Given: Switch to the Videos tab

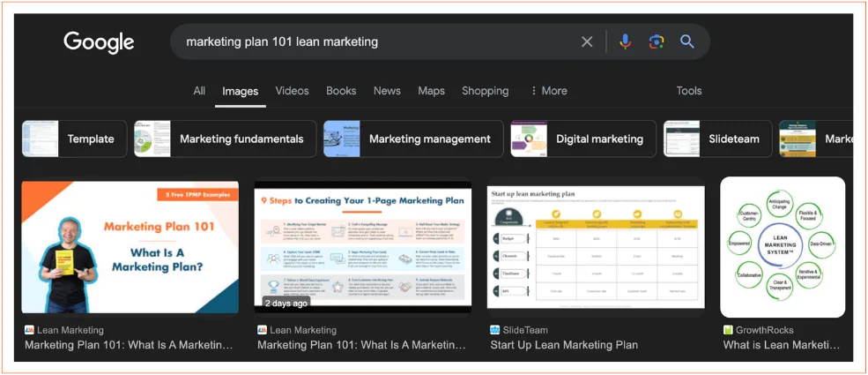Looking at the screenshot, I should coord(292,91).
